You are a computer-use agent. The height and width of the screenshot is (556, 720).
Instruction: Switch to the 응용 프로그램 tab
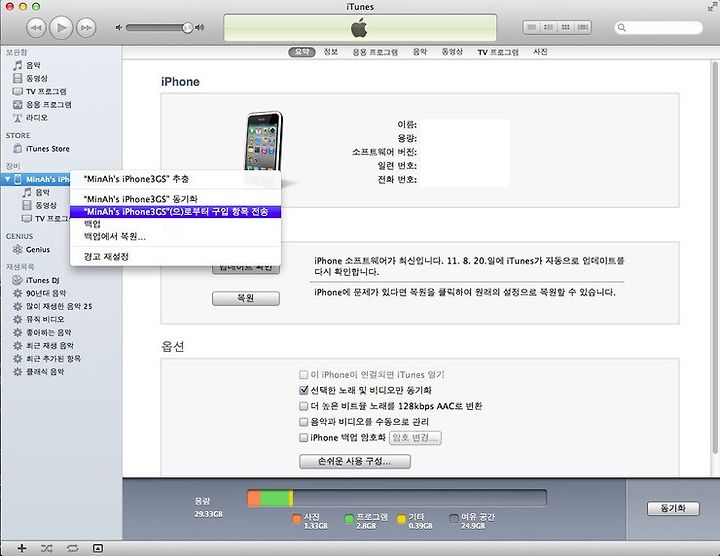pos(375,52)
